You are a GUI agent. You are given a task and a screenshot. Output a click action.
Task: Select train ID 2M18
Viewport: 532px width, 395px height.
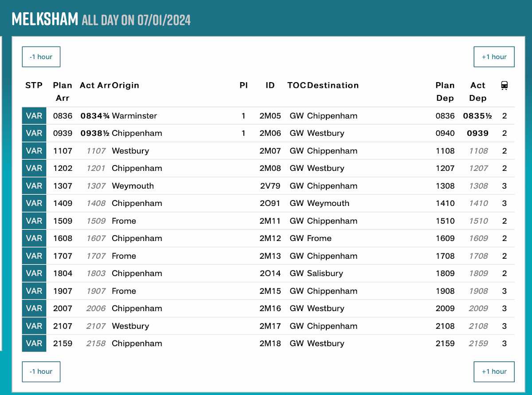pyautogui.click(x=270, y=344)
